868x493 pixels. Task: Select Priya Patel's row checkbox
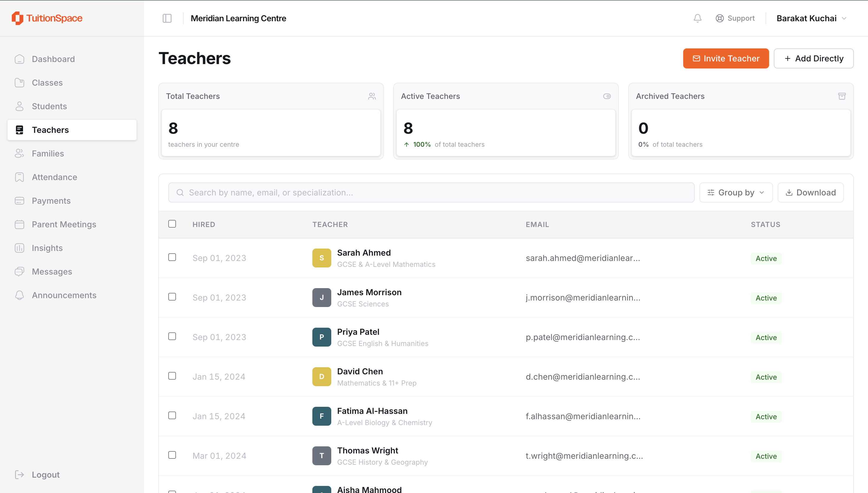click(x=172, y=337)
